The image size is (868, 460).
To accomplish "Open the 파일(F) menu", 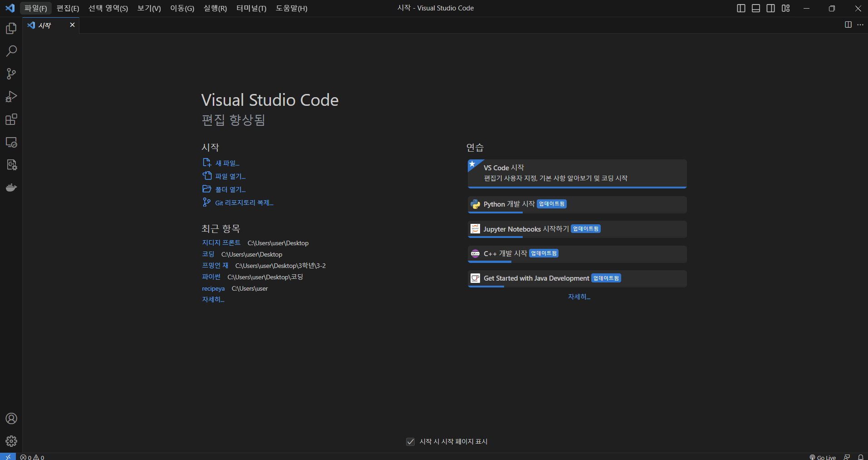I will coord(36,8).
